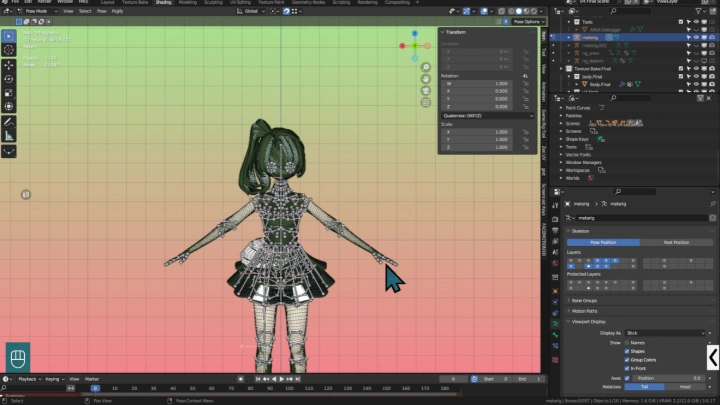
Task: Uncheck the Shapes checkbox
Action: pyautogui.click(x=626, y=351)
